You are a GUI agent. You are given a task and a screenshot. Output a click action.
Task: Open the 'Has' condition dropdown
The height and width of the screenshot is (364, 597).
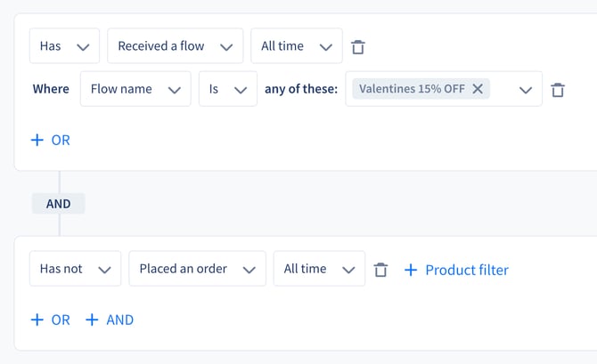(64, 46)
